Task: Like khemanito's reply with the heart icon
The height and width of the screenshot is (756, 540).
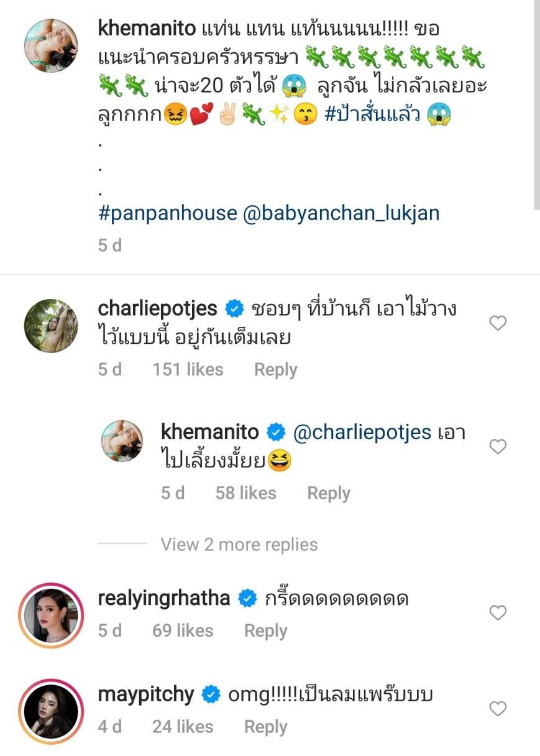Action: pyautogui.click(x=498, y=446)
